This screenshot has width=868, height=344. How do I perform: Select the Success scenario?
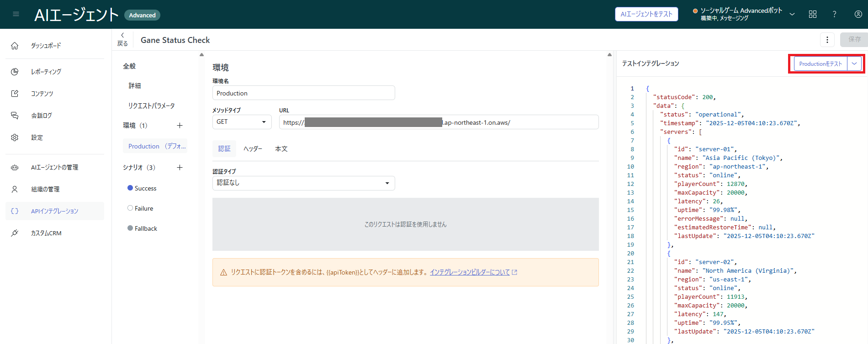142,188
